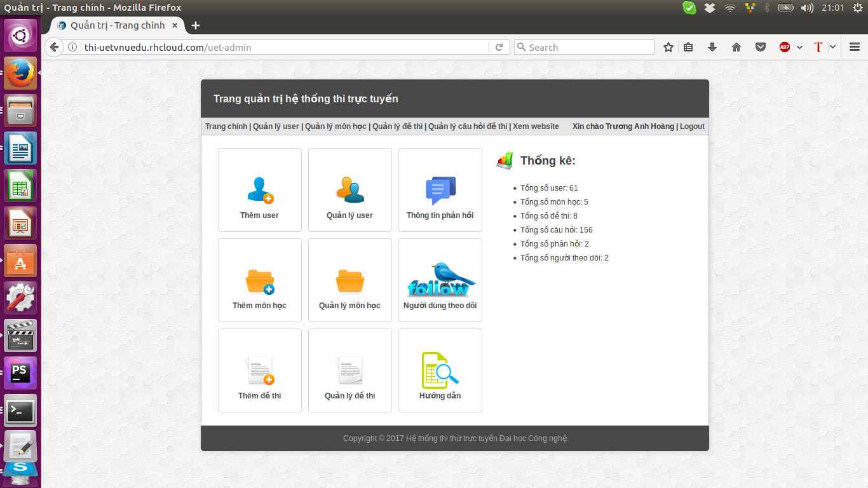
Task: Open the Quản lý user icon tile
Action: 350,190
